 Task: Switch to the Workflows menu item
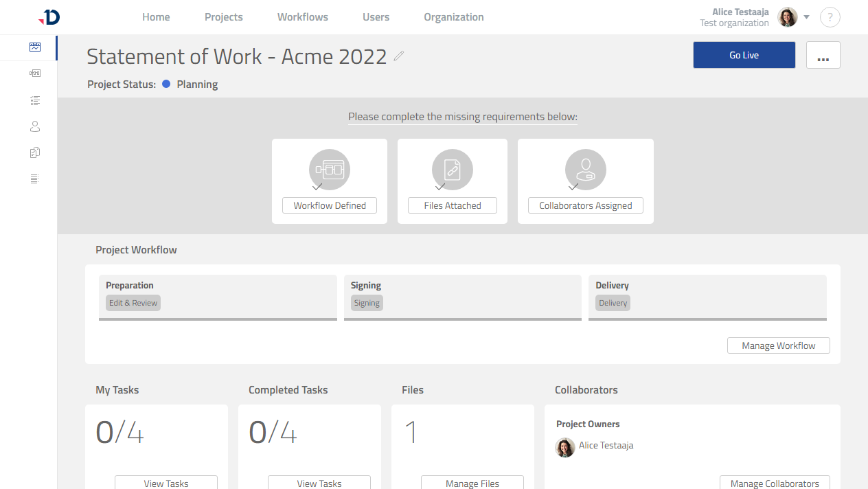tap(302, 16)
